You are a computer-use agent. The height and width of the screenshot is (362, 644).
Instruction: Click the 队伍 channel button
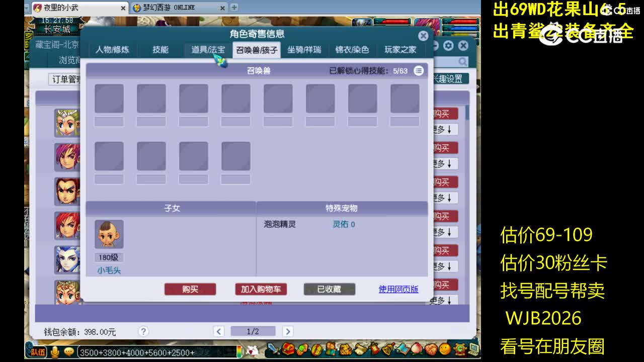38,352
